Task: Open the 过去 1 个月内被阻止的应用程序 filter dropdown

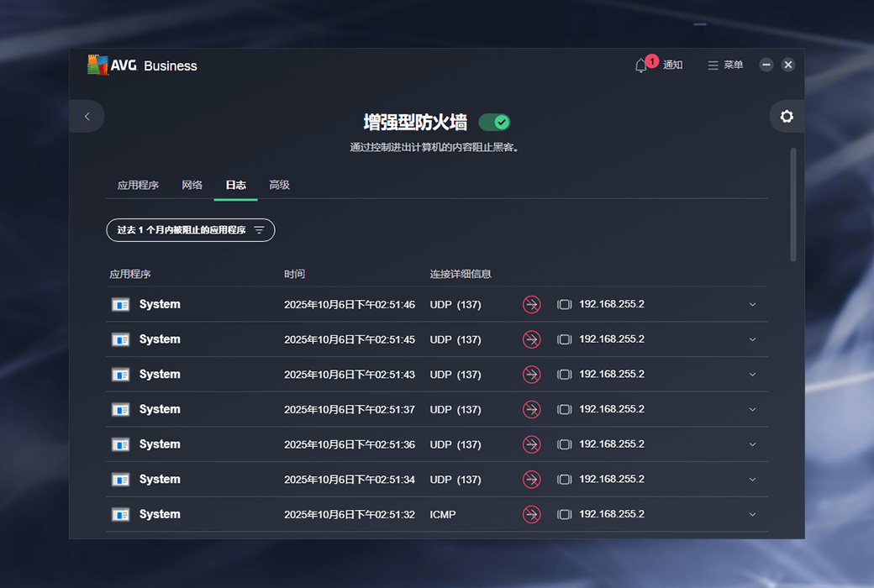Action: (191, 230)
